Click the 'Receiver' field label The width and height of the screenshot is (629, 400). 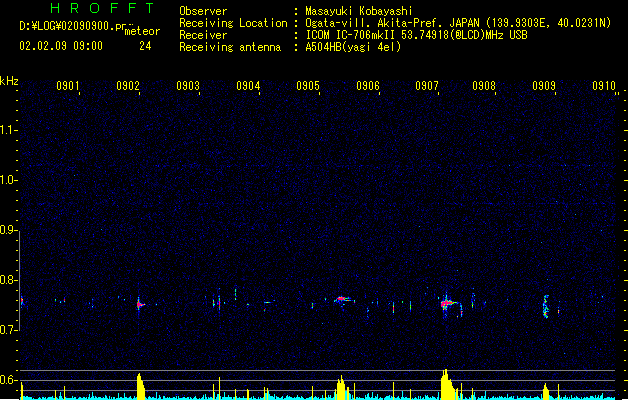pyautogui.click(x=203, y=35)
